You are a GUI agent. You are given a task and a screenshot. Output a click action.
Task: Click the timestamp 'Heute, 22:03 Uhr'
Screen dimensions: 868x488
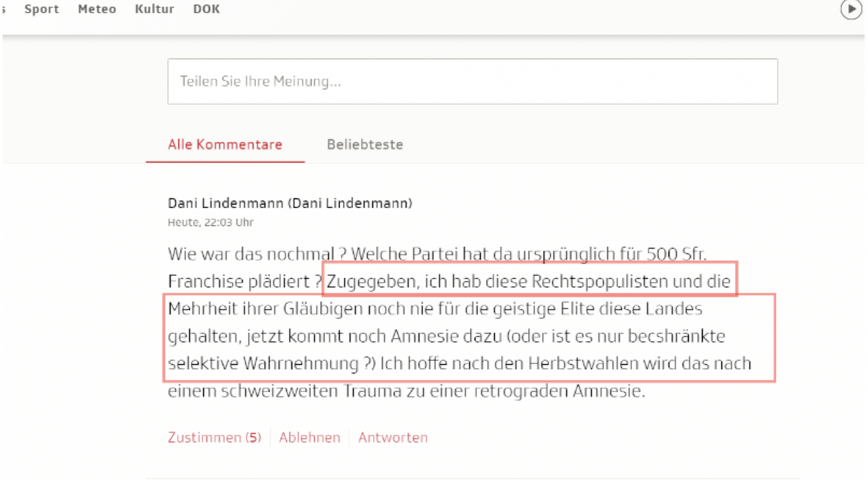coord(210,223)
